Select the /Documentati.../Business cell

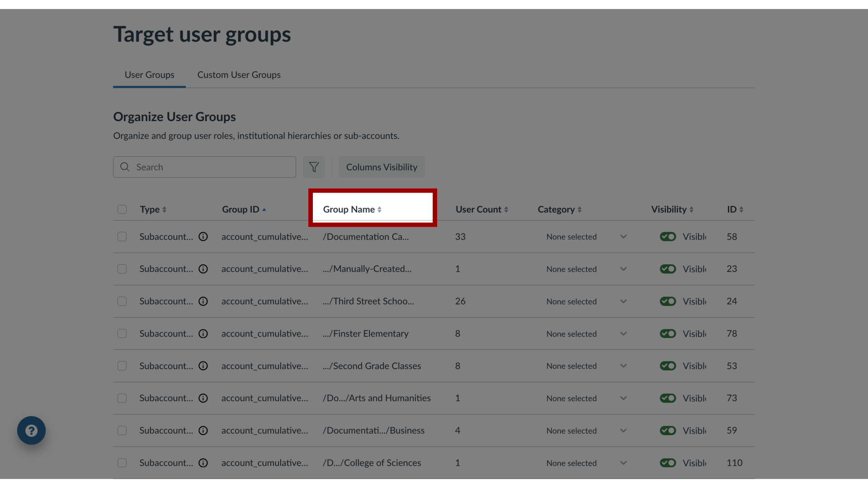click(373, 431)
